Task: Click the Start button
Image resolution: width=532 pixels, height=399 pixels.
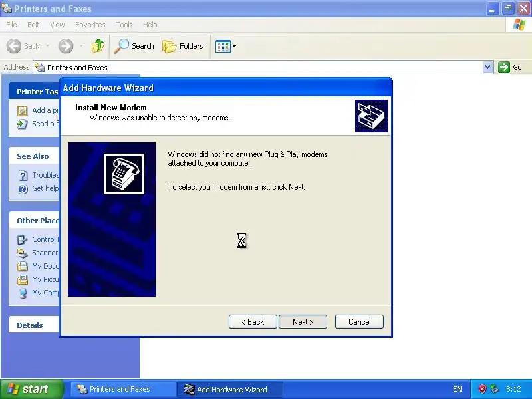Action: pyautogui.click(x=31, y=389)
